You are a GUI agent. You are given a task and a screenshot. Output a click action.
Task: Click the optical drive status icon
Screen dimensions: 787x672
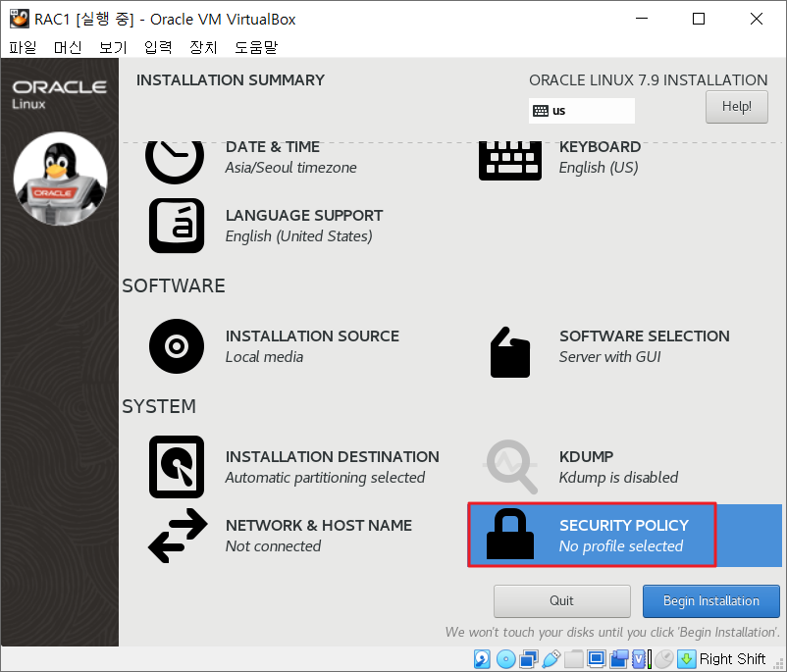[505, 659]
